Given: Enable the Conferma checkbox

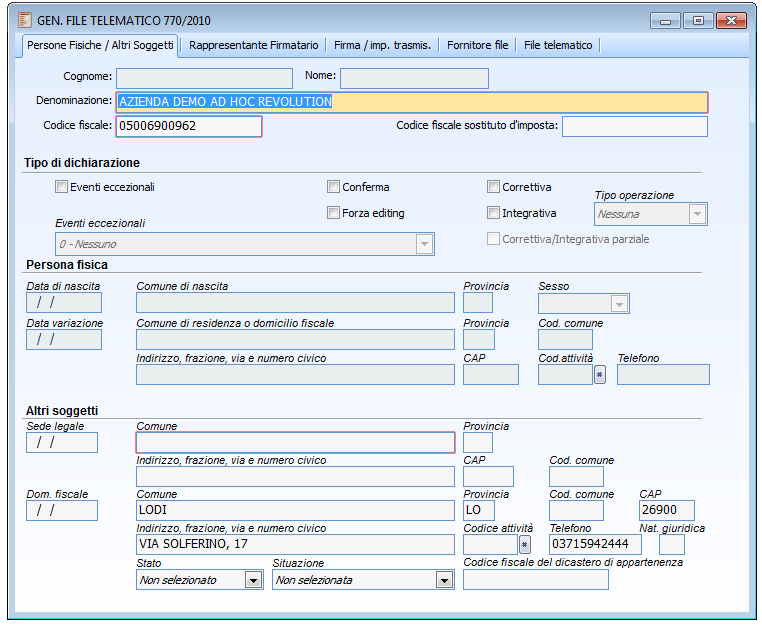Looking at the screenshot, I should (333, 187).
